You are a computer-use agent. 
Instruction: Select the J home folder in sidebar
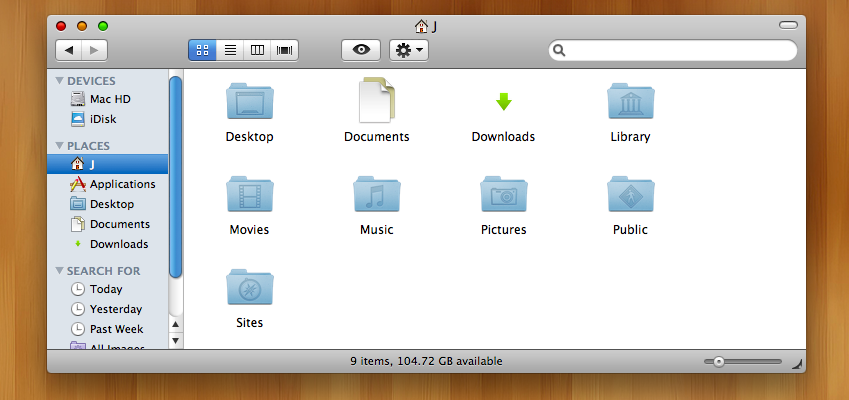[x=107, y=164]
